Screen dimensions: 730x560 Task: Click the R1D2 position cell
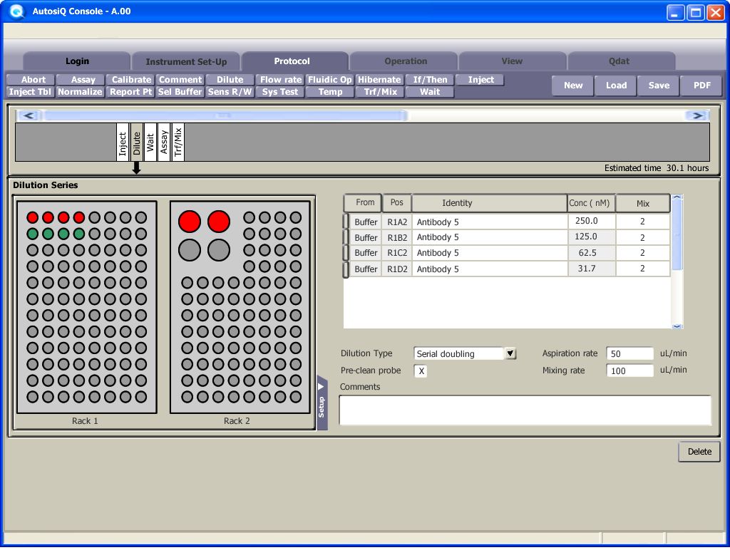396,269
